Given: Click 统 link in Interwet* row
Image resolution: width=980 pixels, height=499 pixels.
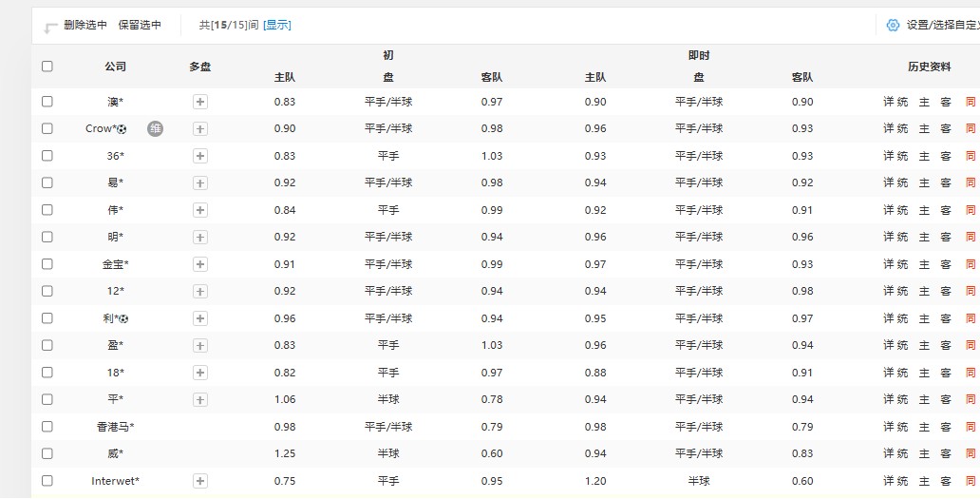Looking at the screenshot, I should pos(902,481).
